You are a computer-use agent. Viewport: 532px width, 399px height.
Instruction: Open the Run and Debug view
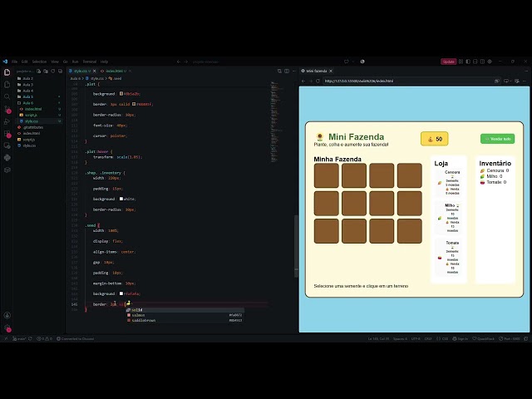pyautogui.click(x=7, y=121)
